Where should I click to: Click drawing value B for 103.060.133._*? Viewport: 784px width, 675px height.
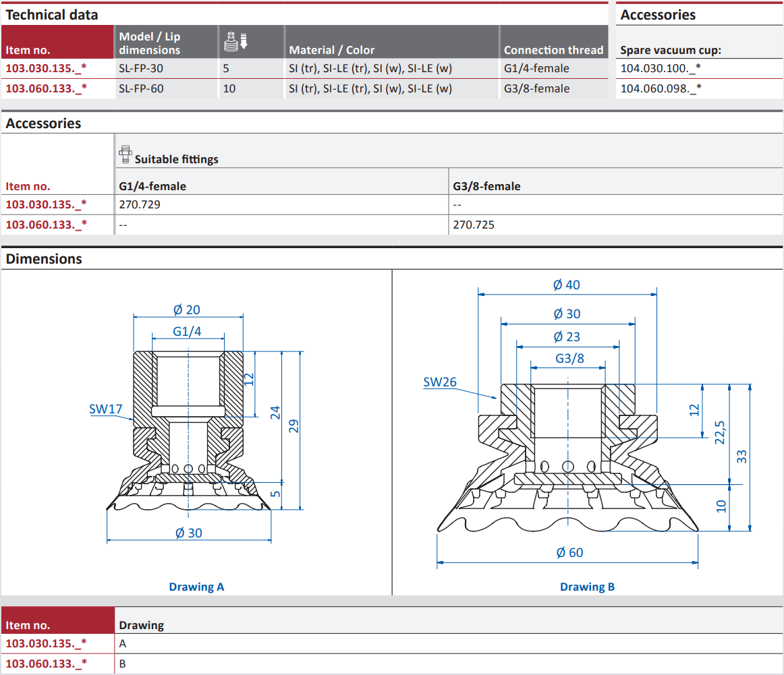[123, 664]
